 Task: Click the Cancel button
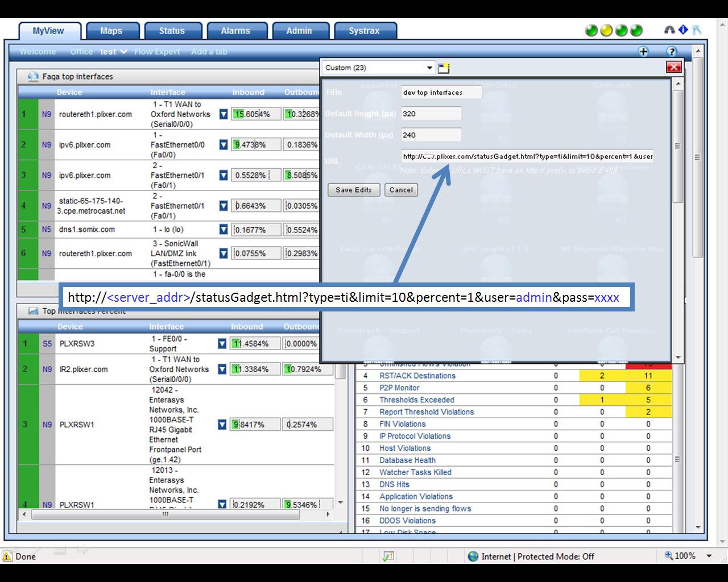point(401,190)
